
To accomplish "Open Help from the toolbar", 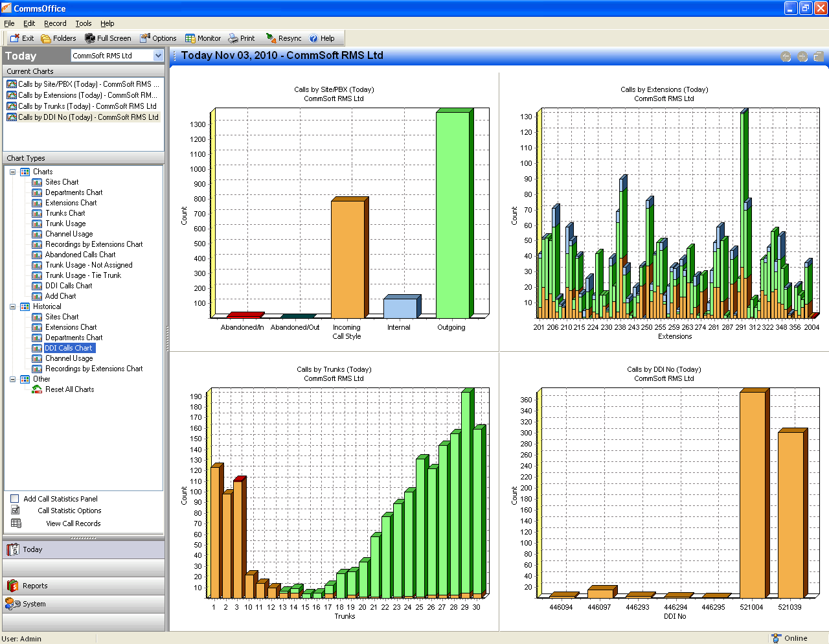I will (x=321, y=38).
